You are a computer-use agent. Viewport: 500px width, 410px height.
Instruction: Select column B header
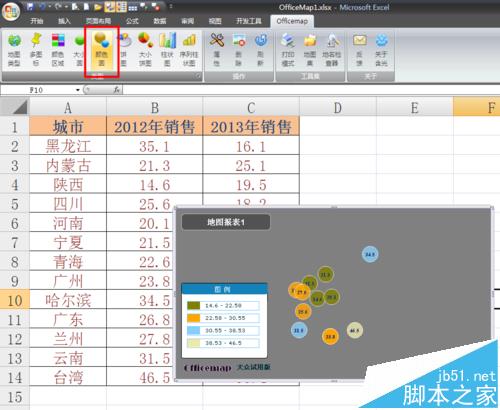155,107
